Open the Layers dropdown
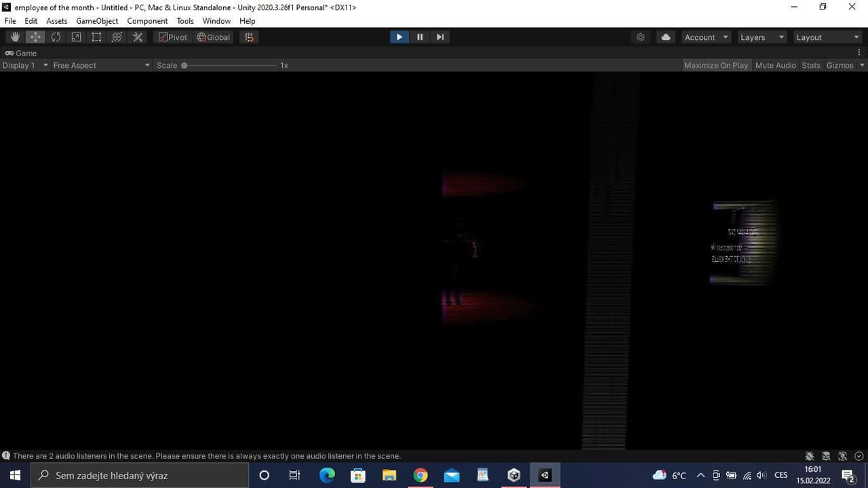The height and width of the screenshot is (488, 868). tap(762, 37)
